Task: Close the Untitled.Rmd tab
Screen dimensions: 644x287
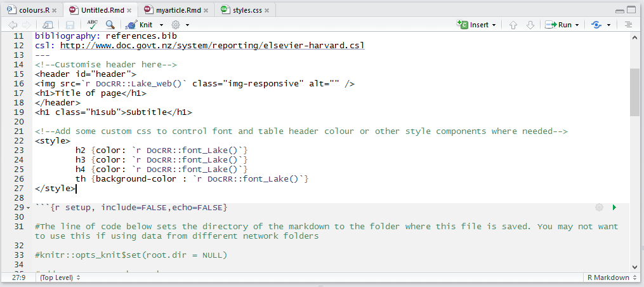Action: coord(129,10)
